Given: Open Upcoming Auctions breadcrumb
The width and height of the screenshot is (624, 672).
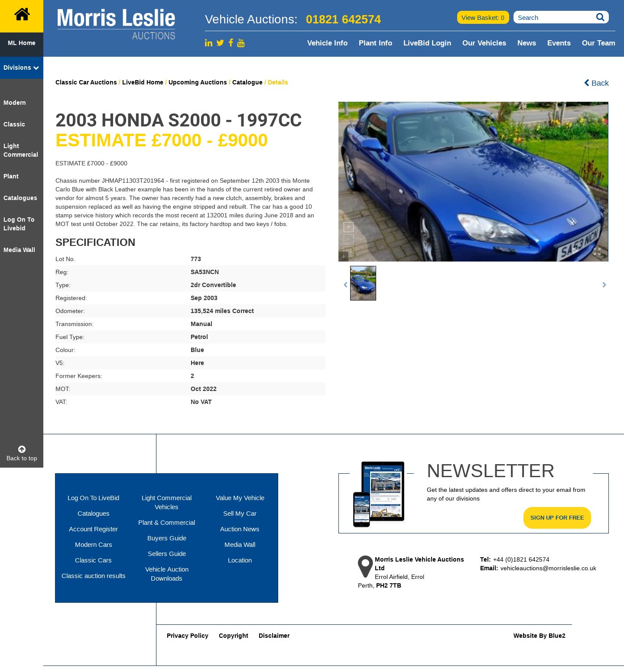Looking at the screenshot, I should pyautogui.click(x=198, y=82).
